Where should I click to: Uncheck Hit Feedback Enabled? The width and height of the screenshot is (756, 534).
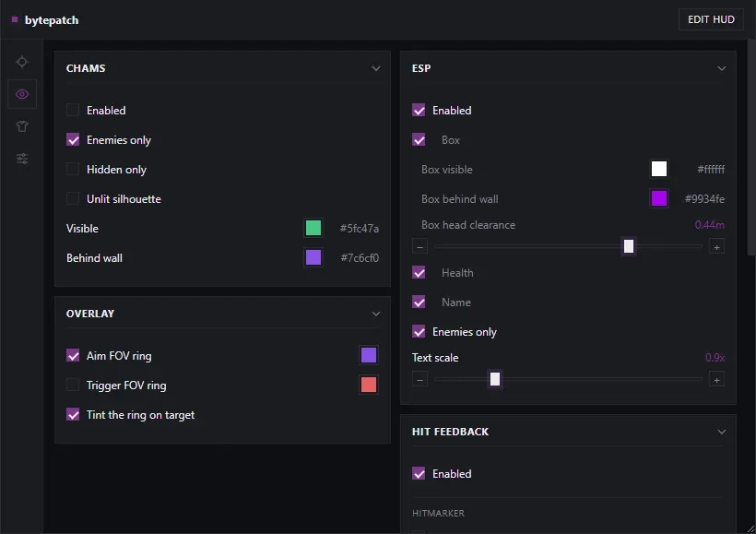(x=419, y=474)
